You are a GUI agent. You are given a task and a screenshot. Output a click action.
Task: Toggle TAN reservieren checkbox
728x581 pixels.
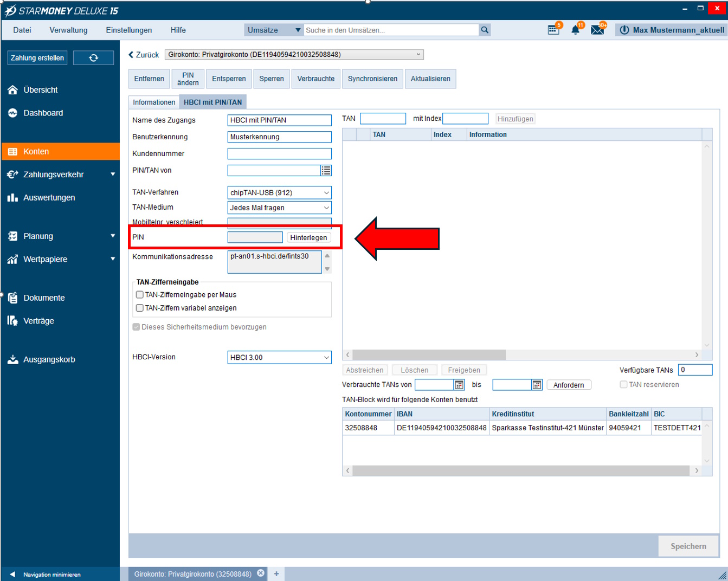(623, 385)
